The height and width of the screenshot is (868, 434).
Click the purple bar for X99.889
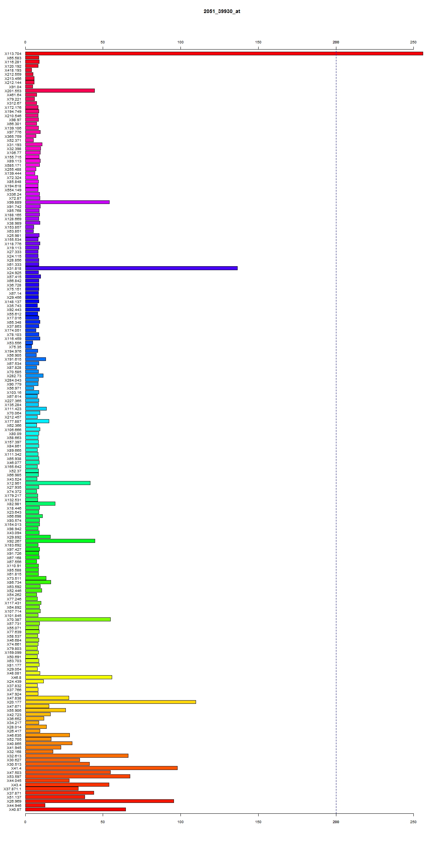pos(67,202)
